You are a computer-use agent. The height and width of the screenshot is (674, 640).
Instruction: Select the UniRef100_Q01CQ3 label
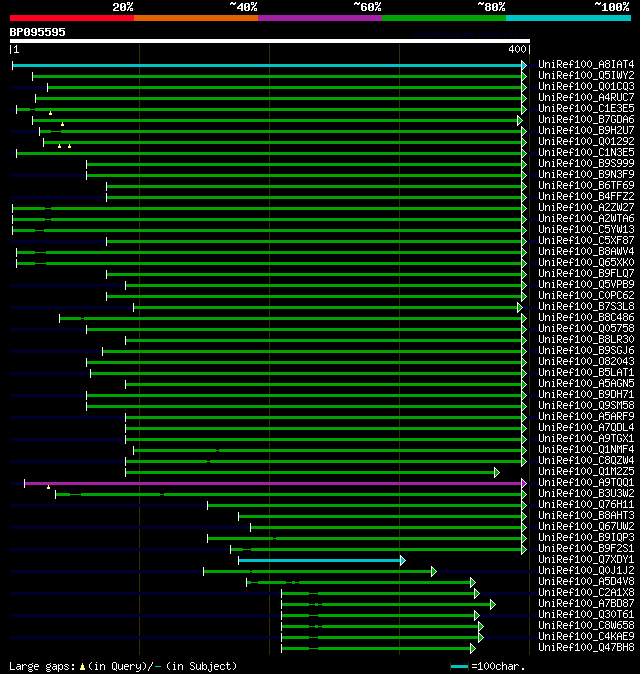tap(586, 86)
